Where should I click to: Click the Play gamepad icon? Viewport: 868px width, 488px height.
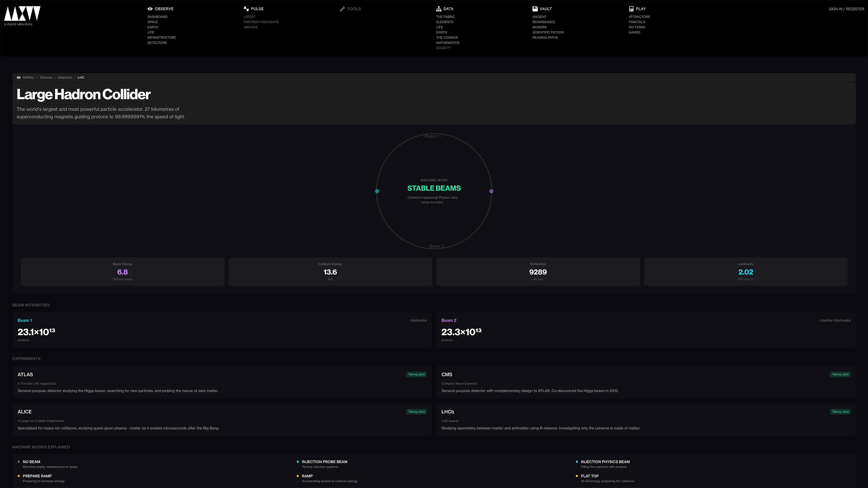(631, 9)
